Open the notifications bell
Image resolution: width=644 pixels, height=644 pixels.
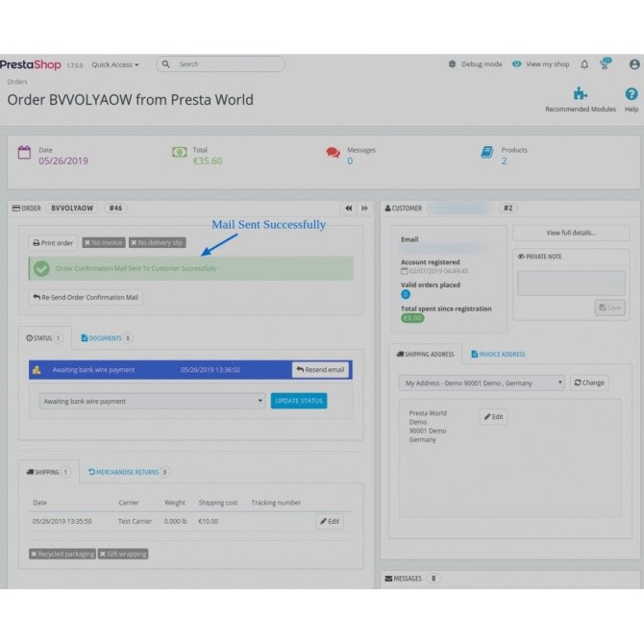click(x=584, y=64)
